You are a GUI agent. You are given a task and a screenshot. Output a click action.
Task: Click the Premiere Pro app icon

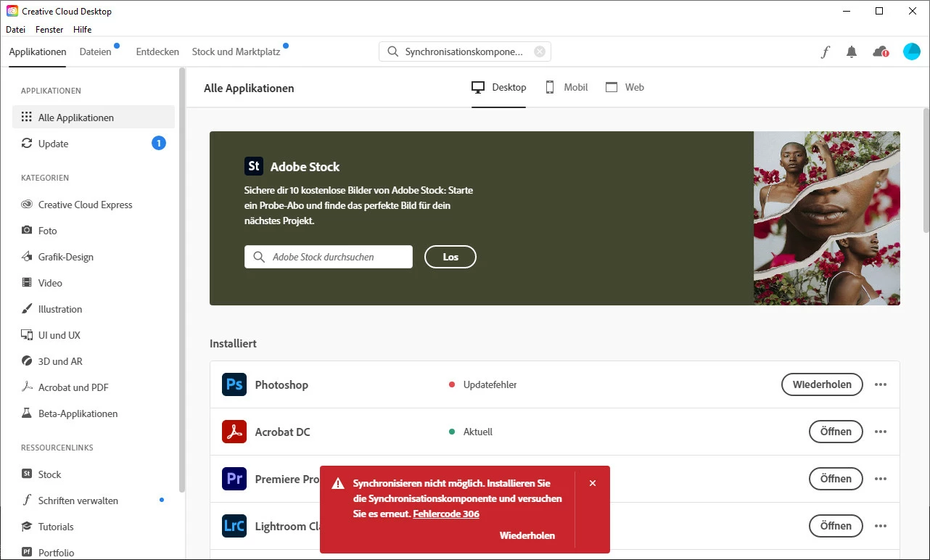(x=234, y=479)
